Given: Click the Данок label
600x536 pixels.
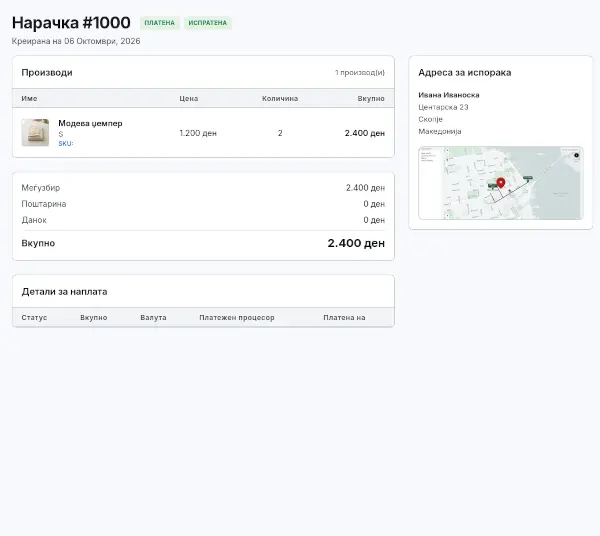Looking at the screenshot, I should 34,220.
